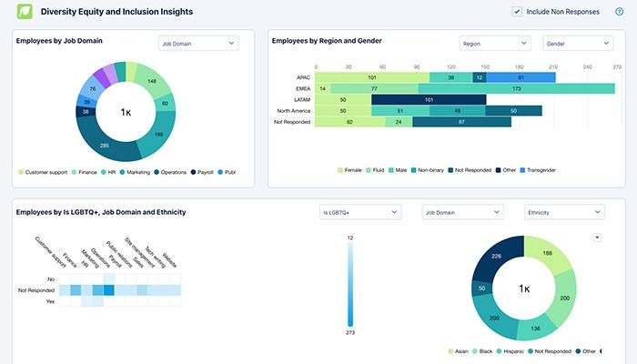Open the Job Domain dropdown in bottom panel
The width and height of the screenshot is (637, 364).
click(x=462, y=212)
